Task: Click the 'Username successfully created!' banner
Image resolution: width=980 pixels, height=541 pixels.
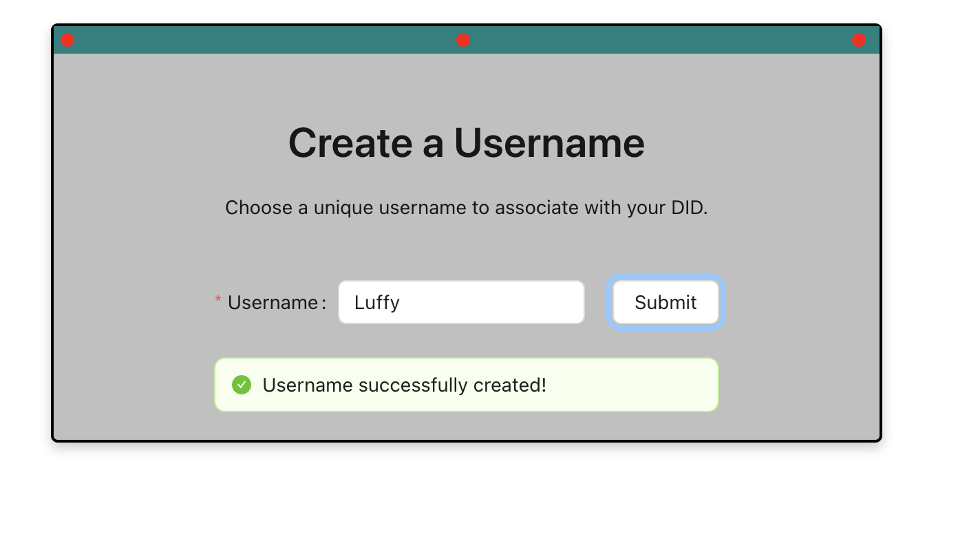Action: pyautogui.click(x=405, y=385)
